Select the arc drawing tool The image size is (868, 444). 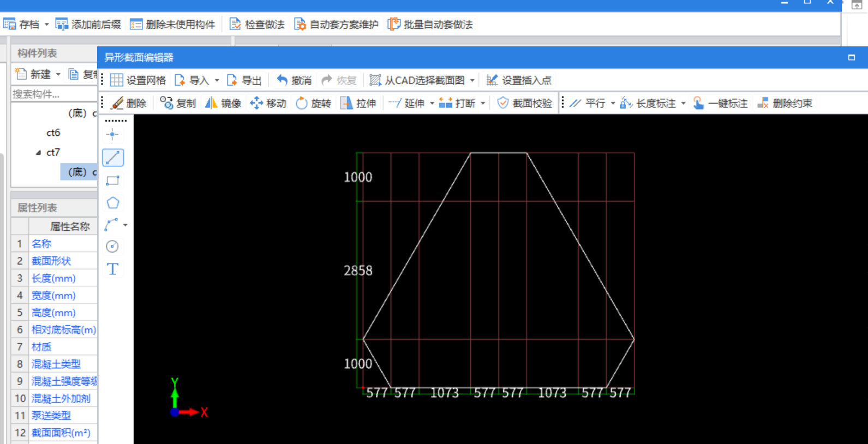111,225
